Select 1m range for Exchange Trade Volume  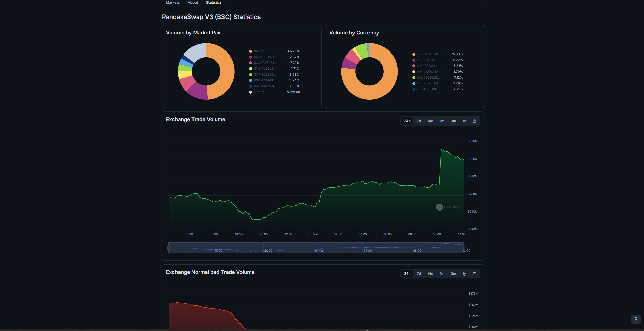[x=442, y=121]
